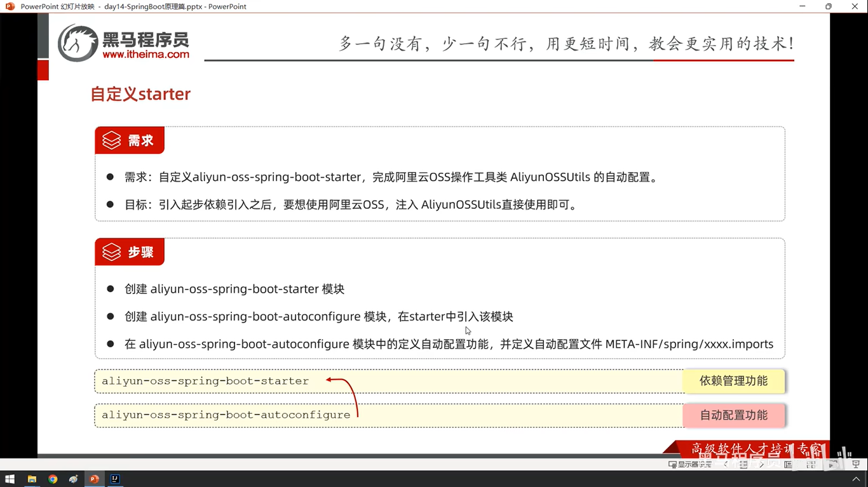Click the 依赖管理功能 label

(734, 381)
